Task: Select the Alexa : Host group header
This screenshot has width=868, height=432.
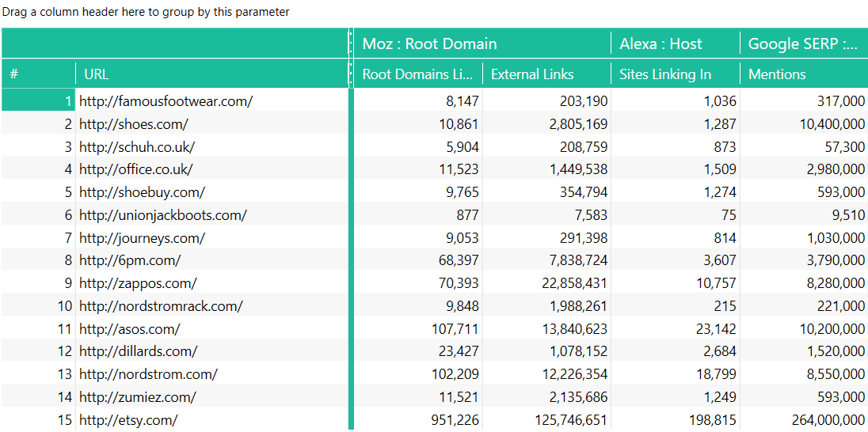Action: 676,44
